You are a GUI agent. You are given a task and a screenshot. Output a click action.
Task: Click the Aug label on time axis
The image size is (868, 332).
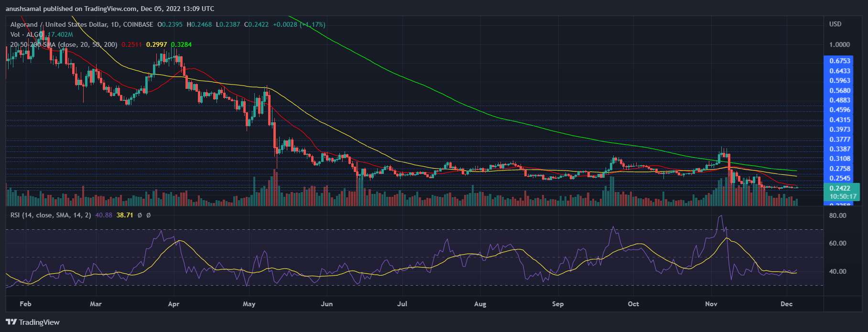tap(480, 304)
